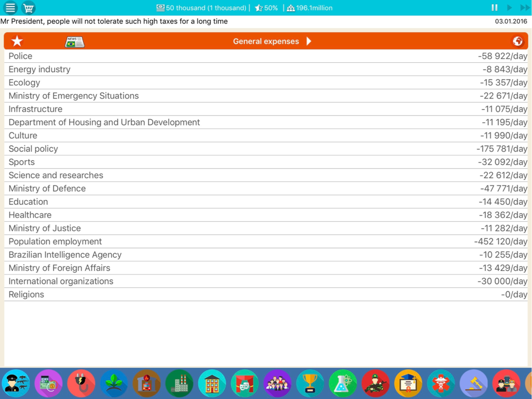Click the 50% approval rating indicator
This screenshot has height=399, width=532.
pos(267,8)
